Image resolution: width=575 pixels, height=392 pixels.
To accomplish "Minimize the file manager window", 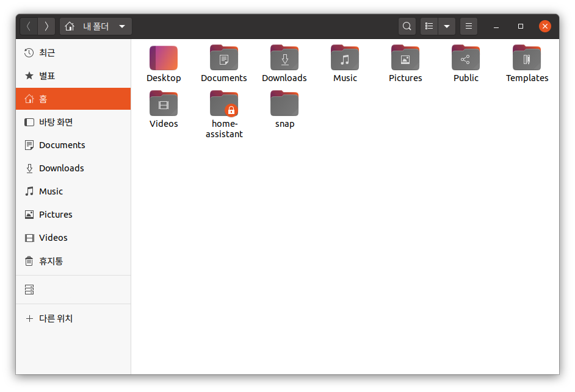I will click(496, 26).
